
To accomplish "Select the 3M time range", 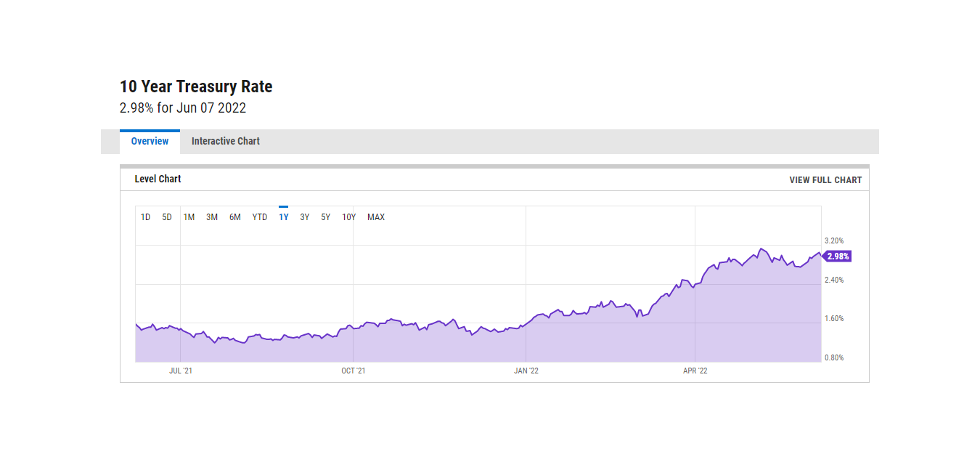I will [x=212, y=217].
